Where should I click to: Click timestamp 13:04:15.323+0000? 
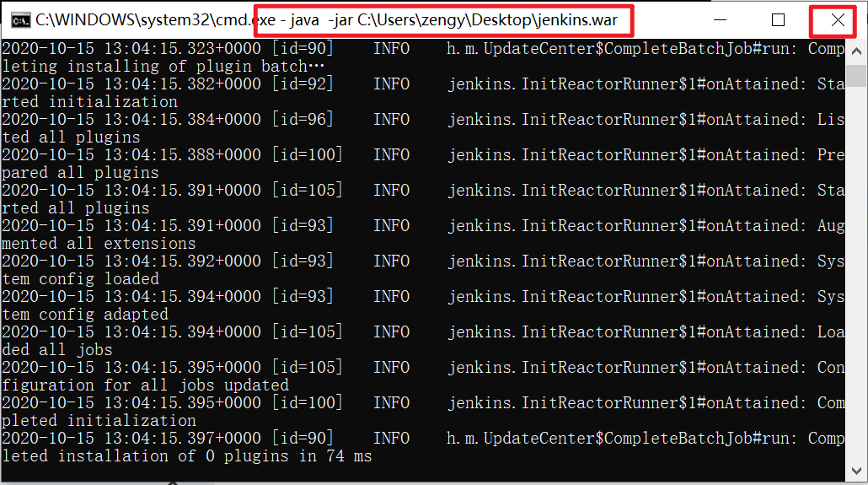pyautogui.click(x=183, y=49)
